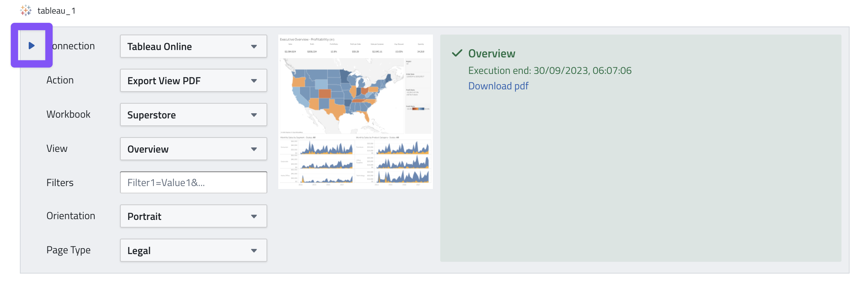Click the Tableau logo icon

point(26,10)
